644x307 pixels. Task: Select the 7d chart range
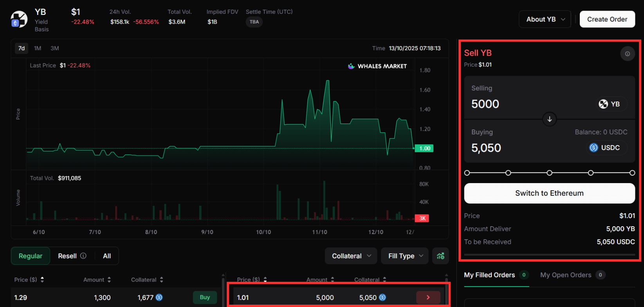click(22, 48)
